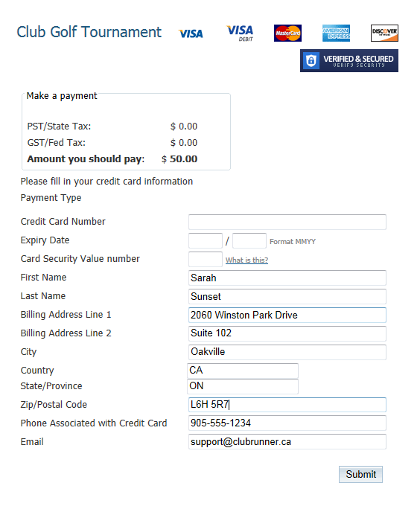The height and width of the screenshot is (509, 420).
Task: Open the Country field showing CA
Action: [243, 371]
